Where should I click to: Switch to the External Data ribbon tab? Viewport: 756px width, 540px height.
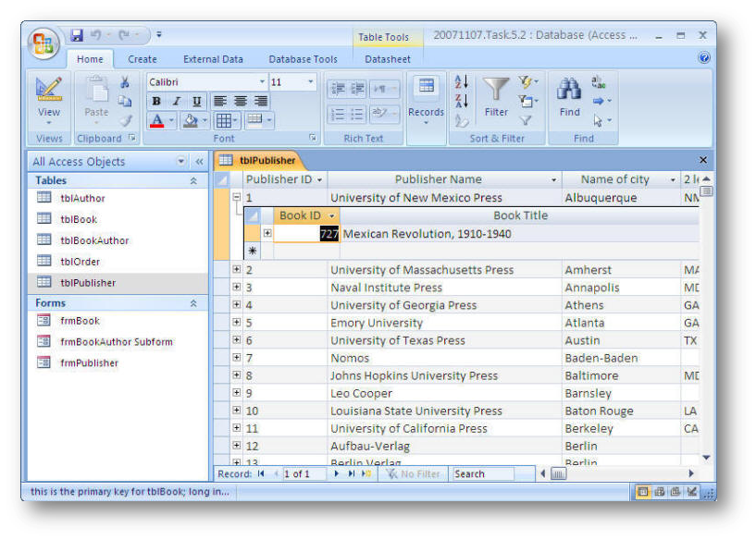click(213, 59)
